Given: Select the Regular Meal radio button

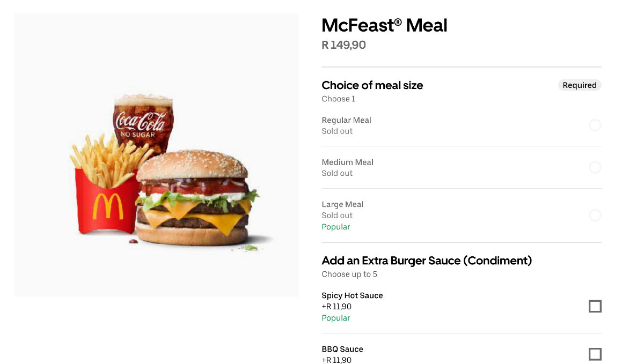Looking at the screenshot, I should [595, 125].
